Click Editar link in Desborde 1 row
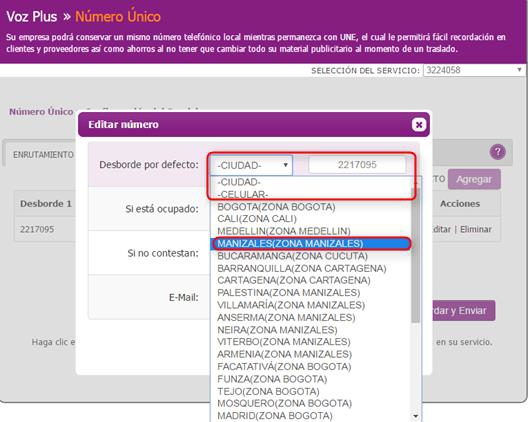The height and width of the screenshot is (422, 528). [x=441, y=229]
